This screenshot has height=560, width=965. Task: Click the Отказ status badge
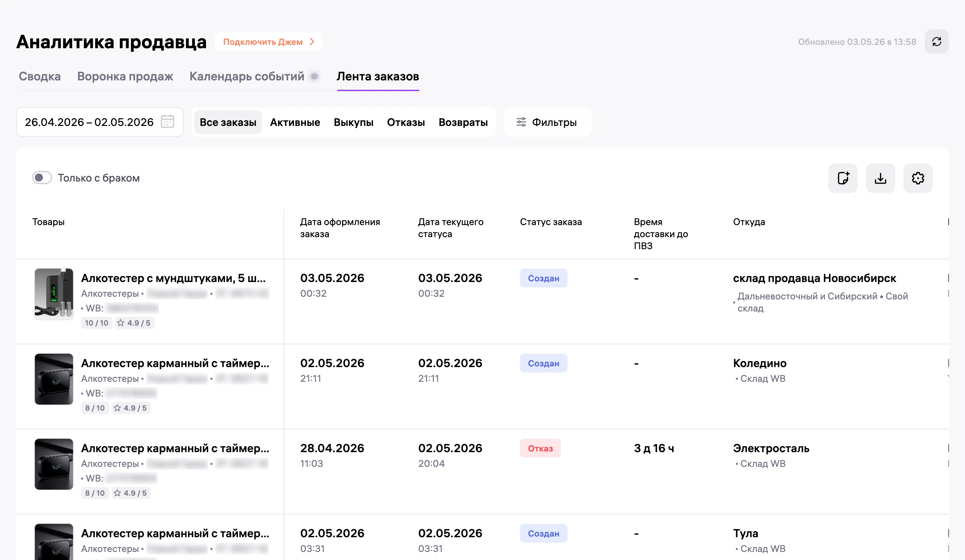click(540, 448)
